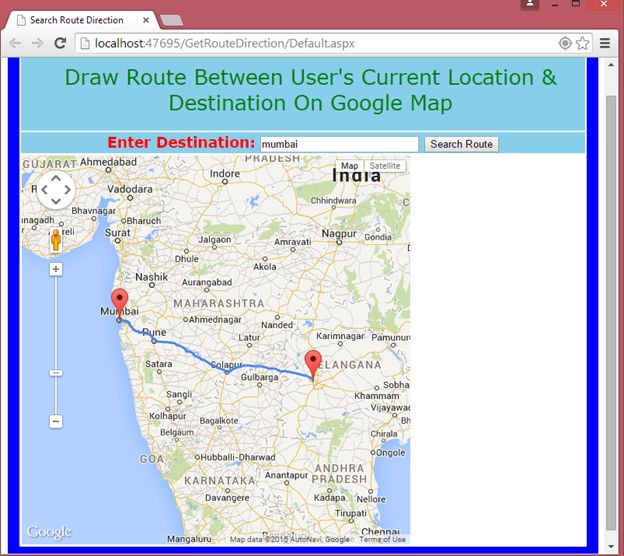Pan the map up with arrow
The width and height of the screenshot is (624, 556).
pyautogui.click(x=56, y=178)
